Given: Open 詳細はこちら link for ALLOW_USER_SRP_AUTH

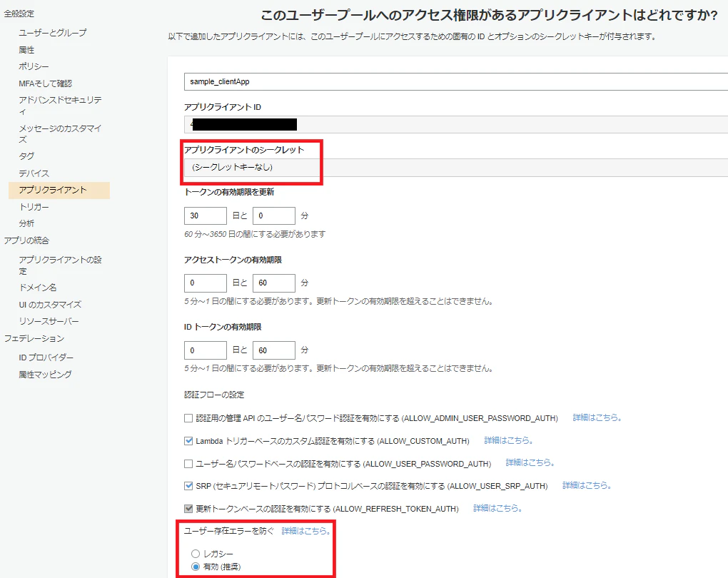Looking at the screenshot, I should 587,486.
